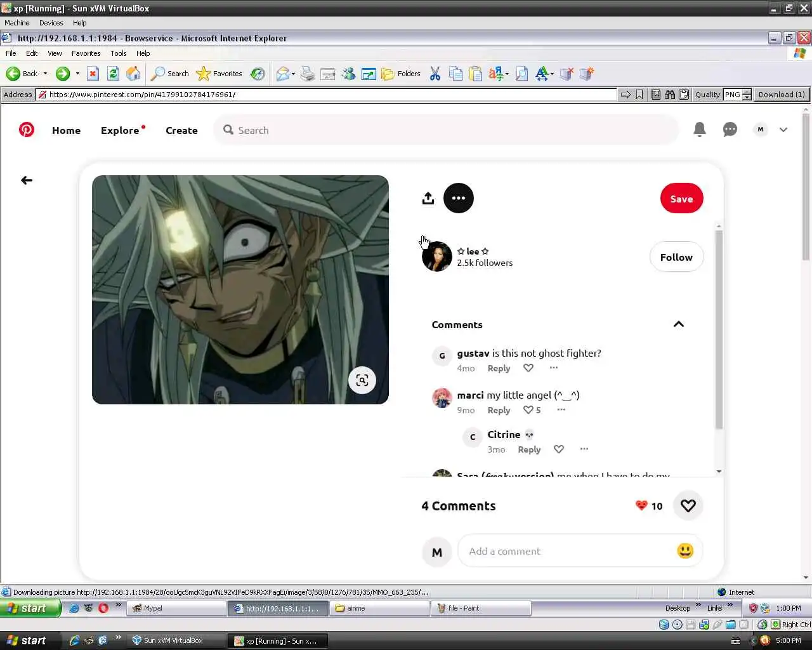Click the Go arrow next to address bar
This screenshot has height=650, width=812.
pyautogui.click(x=625, y=95)
